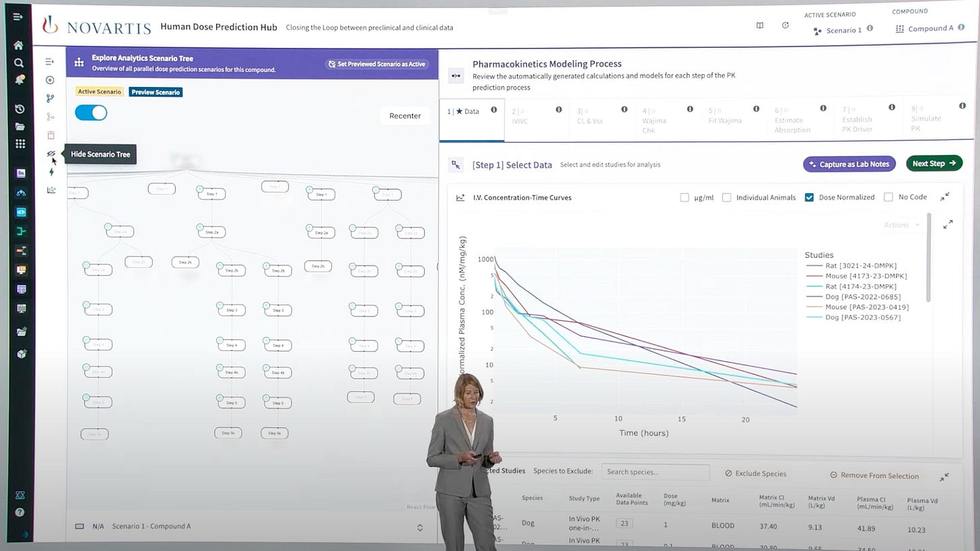The width and height of the screenshot is (980, 551).
Task: Toggle the Dog [PAS-2022-0685] legend entry
Action: click(x=853, y=296)
